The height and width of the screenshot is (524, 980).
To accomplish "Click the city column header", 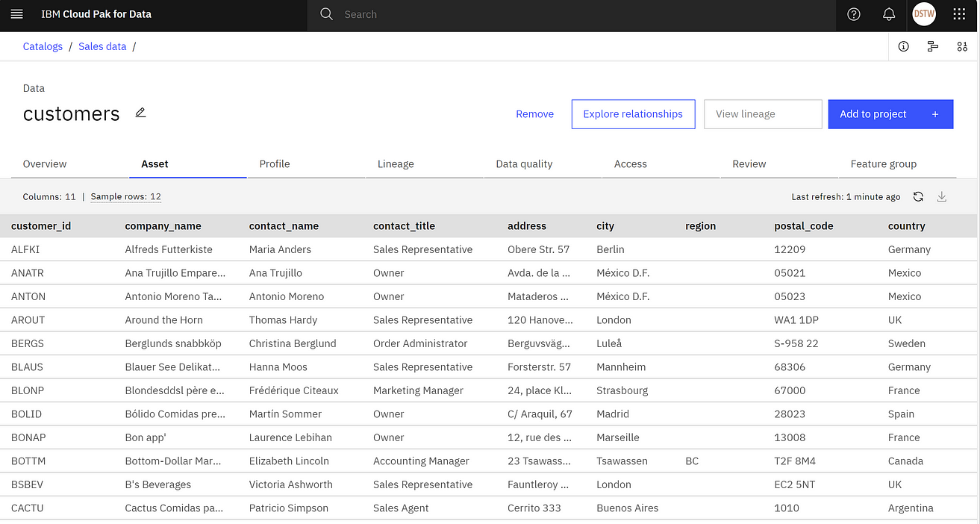I will [x=605, y=226].
